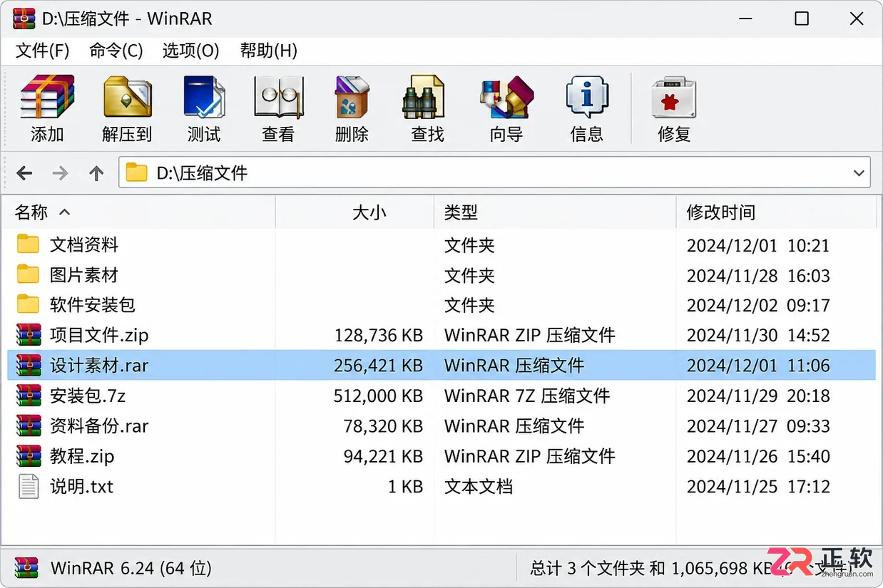
Task: Open the 选项(O) menu
Action: click(190, 51)
